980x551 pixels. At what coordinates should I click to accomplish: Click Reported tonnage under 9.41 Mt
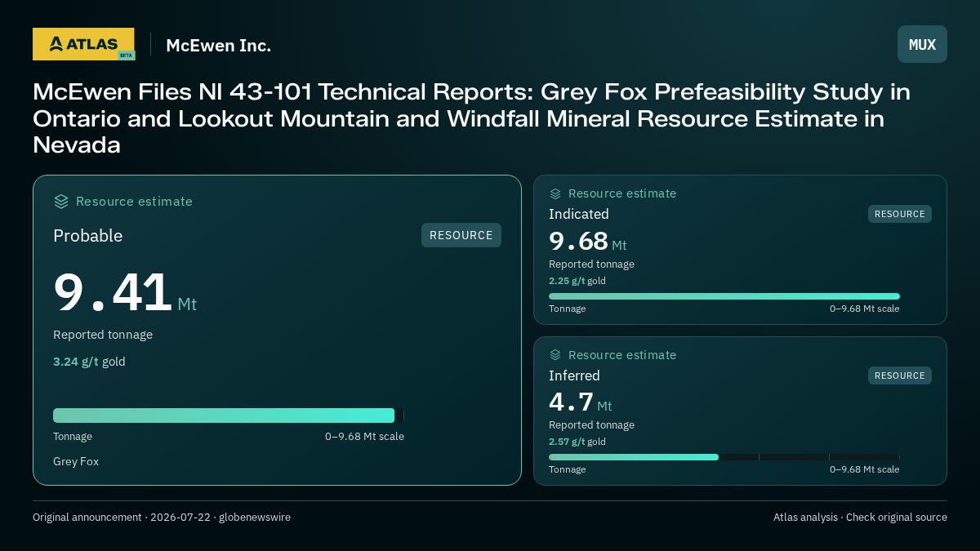(103, 335)
